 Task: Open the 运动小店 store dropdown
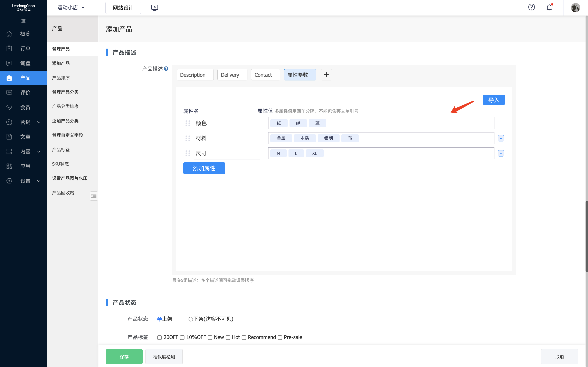71,8
